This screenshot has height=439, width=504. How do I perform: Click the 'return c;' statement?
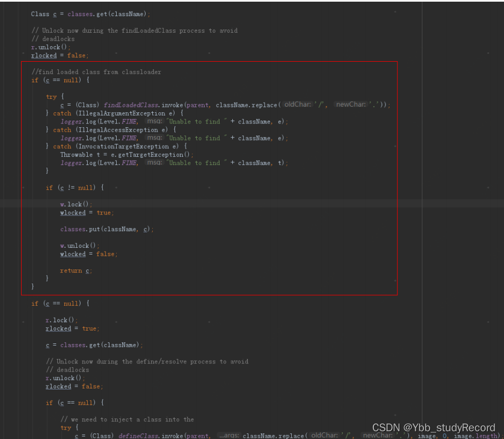[76, 271]
